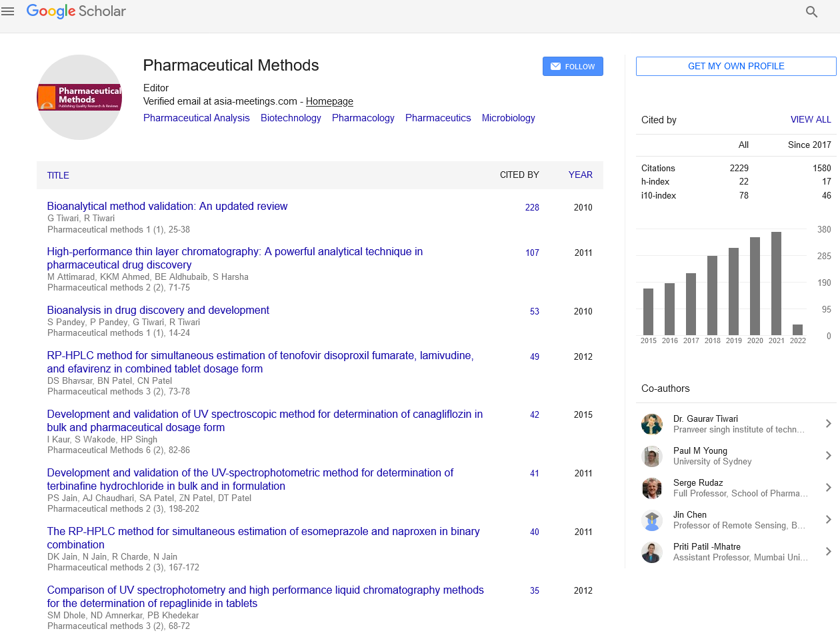Click Serge Rudaz's avatar photo
The height and width of the screenshot is (637, 840).
point(651,488)
